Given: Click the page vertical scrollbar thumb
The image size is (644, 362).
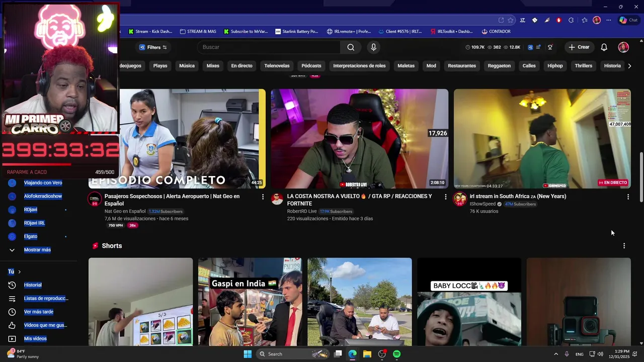Looking at the screenshot, I should (641, 177).
